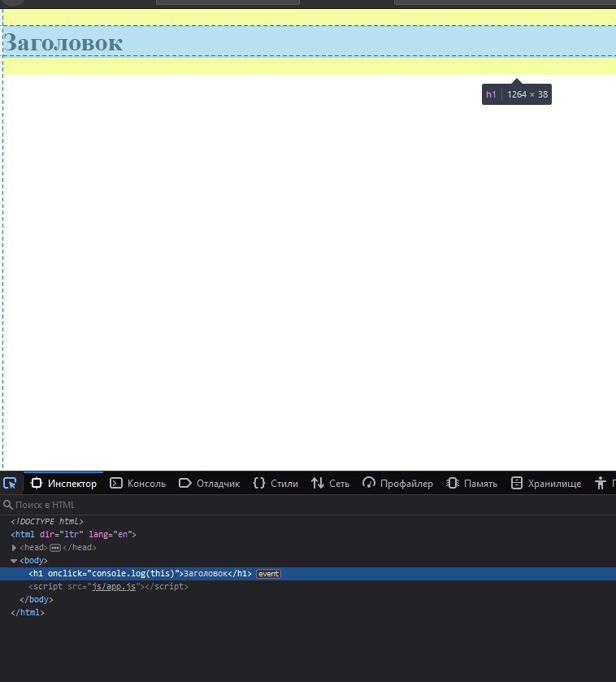Expand the head node triangle

pyautogui.click(x=14, y=548)
